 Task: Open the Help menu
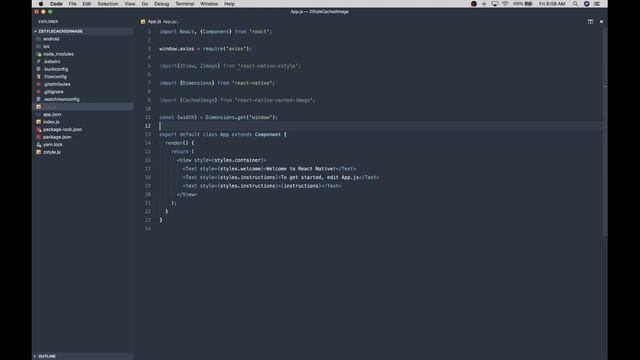[229, 4]
